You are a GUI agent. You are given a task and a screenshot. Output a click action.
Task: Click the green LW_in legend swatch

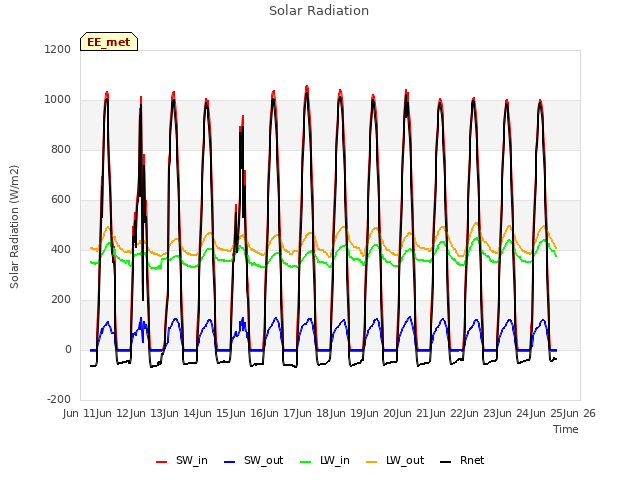pos(306,462)
